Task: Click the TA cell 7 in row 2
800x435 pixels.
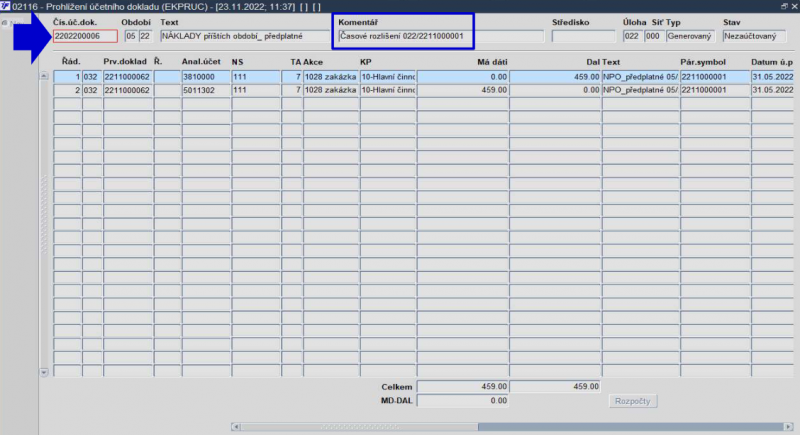Action: [x=292, y=90]
